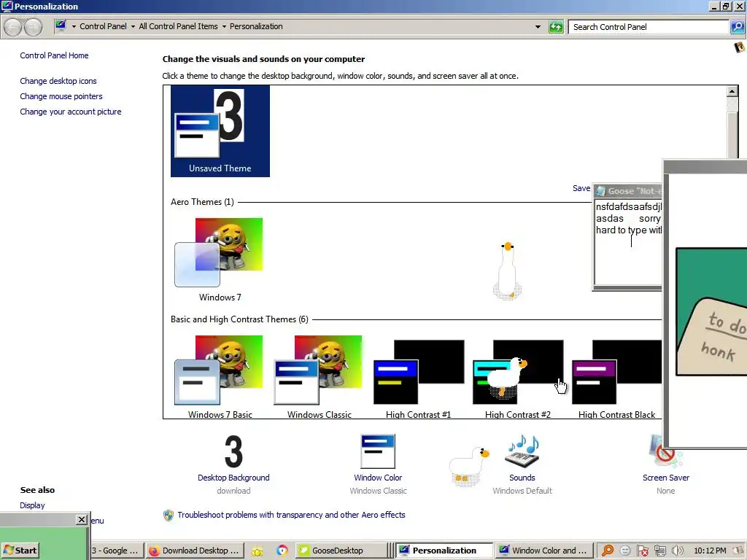Click the Chrome quick launch icon
Image resolution: width=747 pixels, height=560 pixels.
click(282, 551)
